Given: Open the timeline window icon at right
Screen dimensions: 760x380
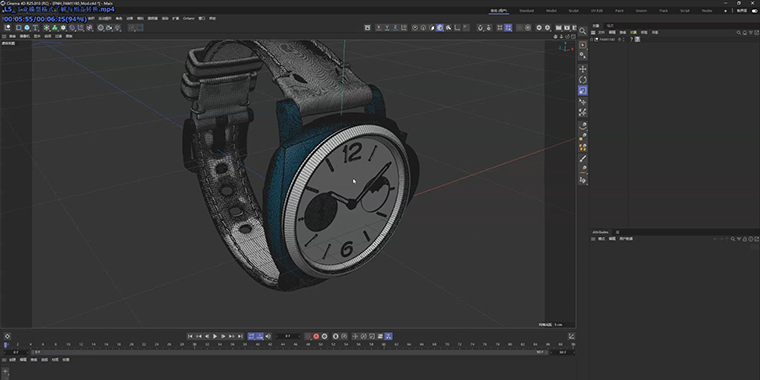Looking at the screenshot, I should click(571, 336).
